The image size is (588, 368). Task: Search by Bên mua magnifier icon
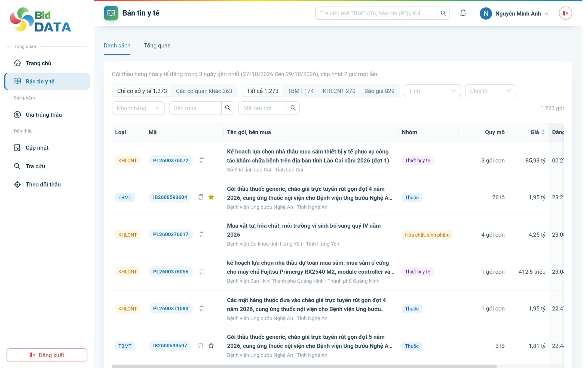point(228,108)
